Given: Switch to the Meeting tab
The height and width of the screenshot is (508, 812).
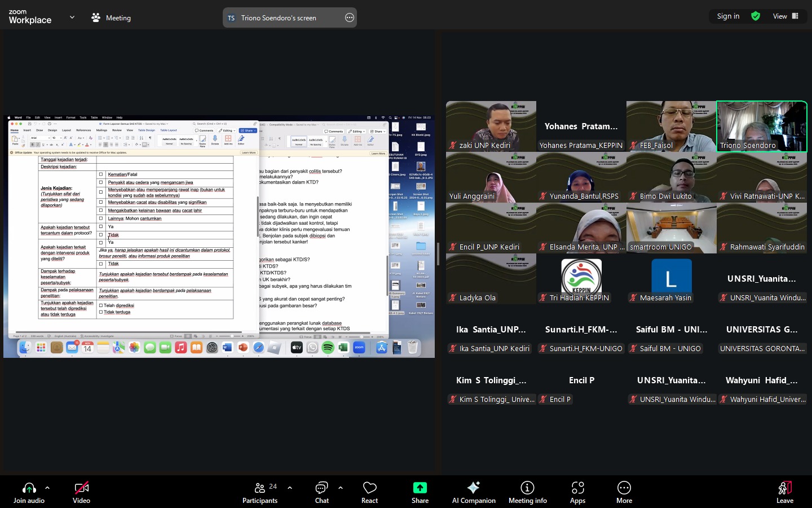Looking at the screenshot, I should (111, 18).
